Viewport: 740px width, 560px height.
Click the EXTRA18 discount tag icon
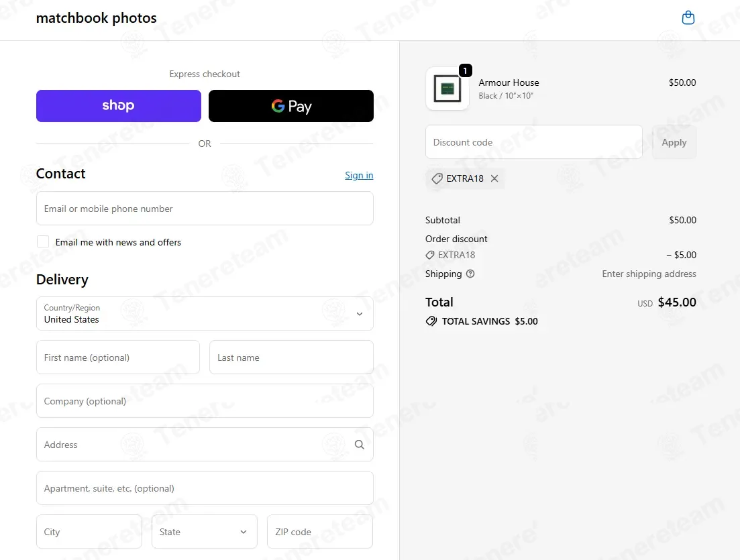[x=437, y=178]
